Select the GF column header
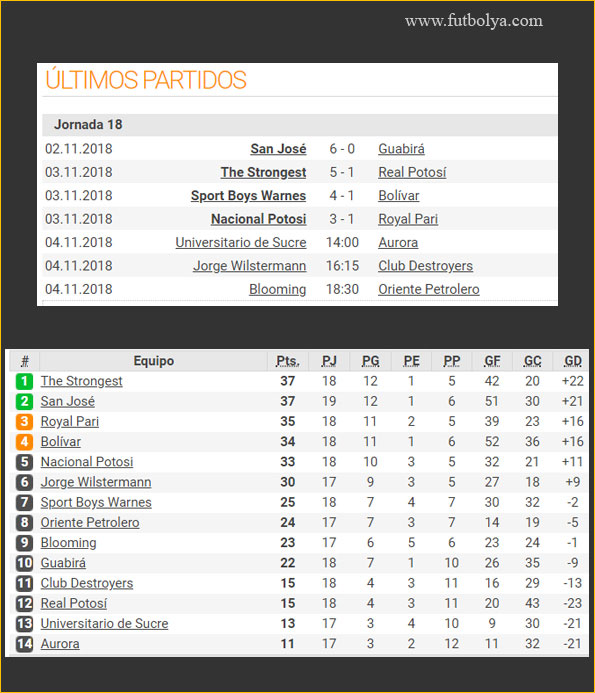Image resolution: width=595 pixels, height=693 pixels. 492,361
